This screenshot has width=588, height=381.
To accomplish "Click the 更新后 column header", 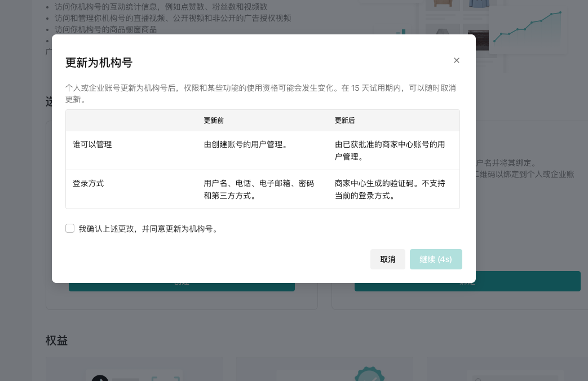I will (344, 121).
